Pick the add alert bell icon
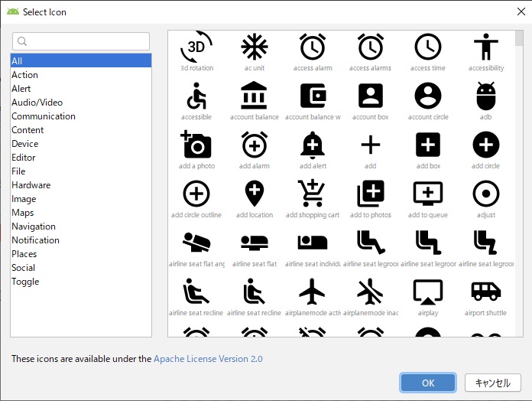 (x=313, y=145)
